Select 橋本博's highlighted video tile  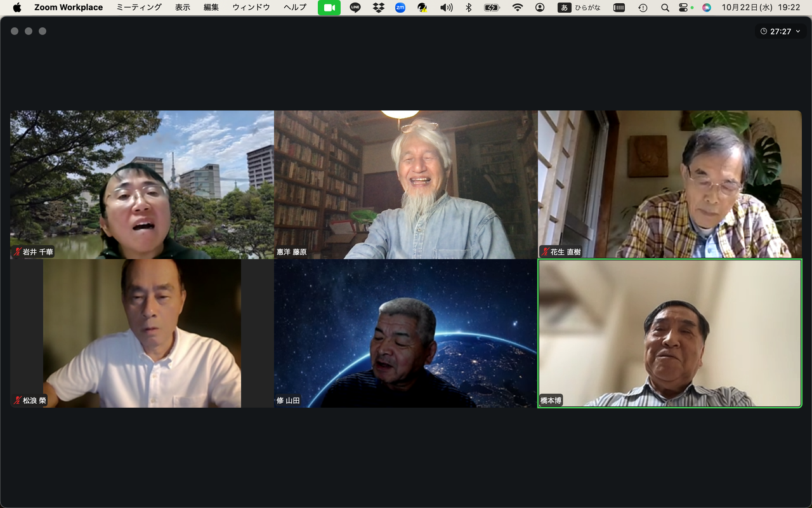click(x=670, y=333)
